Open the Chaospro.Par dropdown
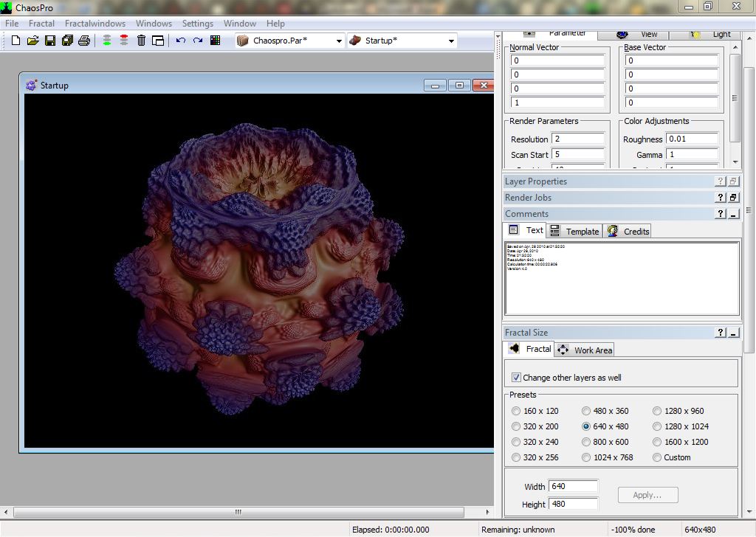 coord(340,41)
